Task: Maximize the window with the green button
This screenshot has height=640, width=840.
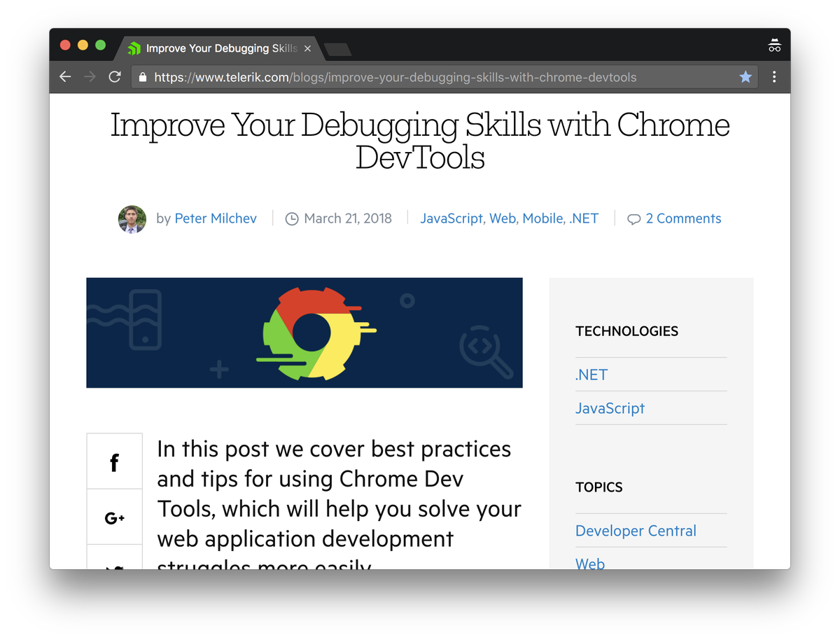Action: click(x=100, y=45)
